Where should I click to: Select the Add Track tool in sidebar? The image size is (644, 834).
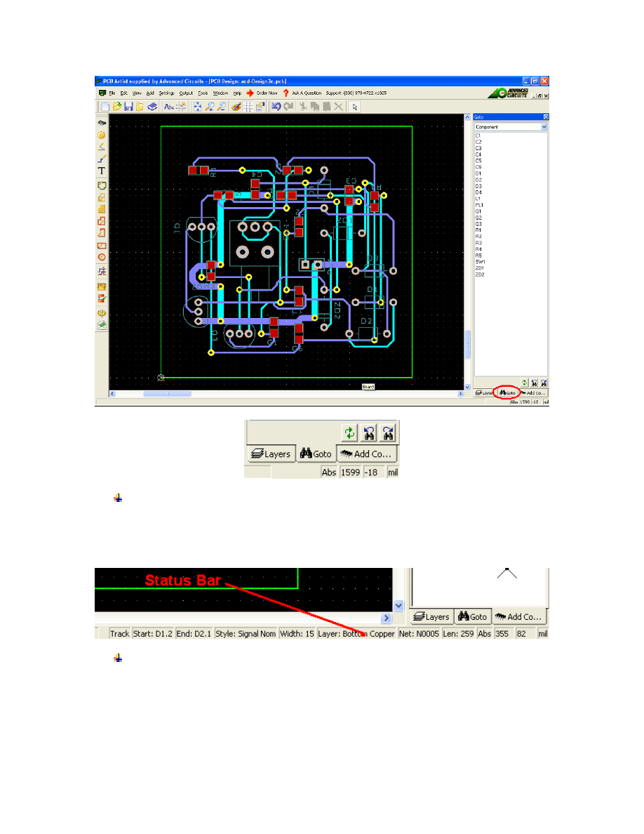coord(102,159)
